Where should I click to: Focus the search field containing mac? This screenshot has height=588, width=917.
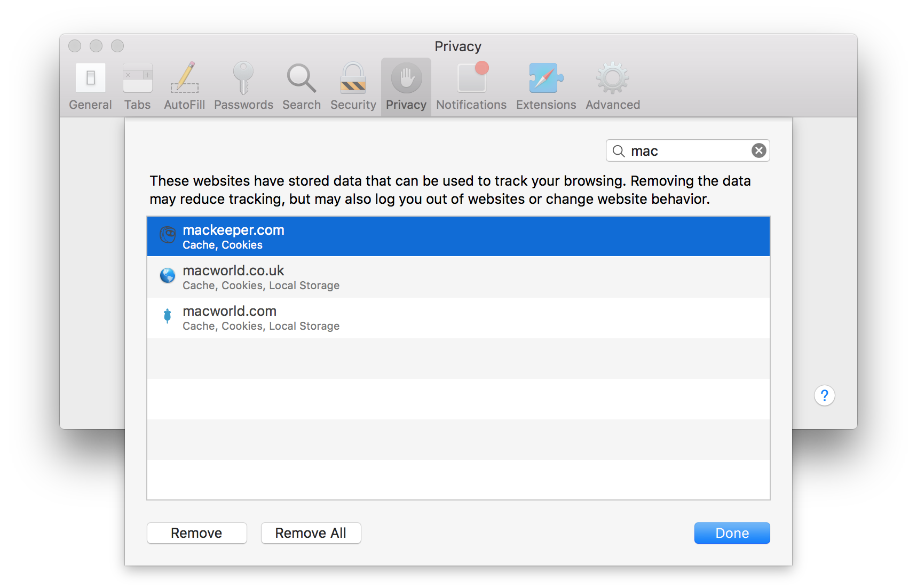click(687, 151)
